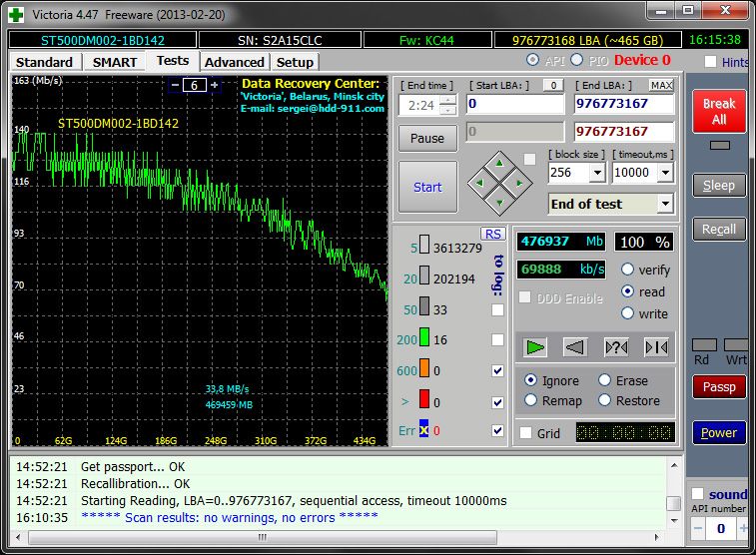Click the RS reset statistics button
Screen dimensions: 756x555
(x=492, y=234)
